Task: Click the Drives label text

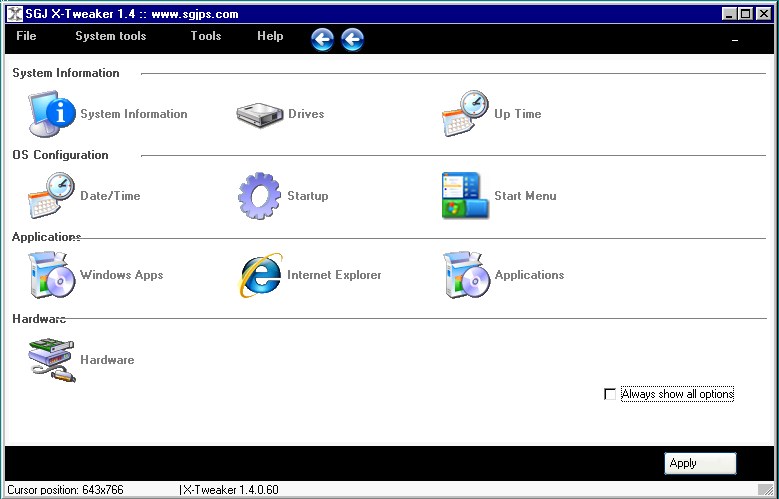Action: point(306,114)
